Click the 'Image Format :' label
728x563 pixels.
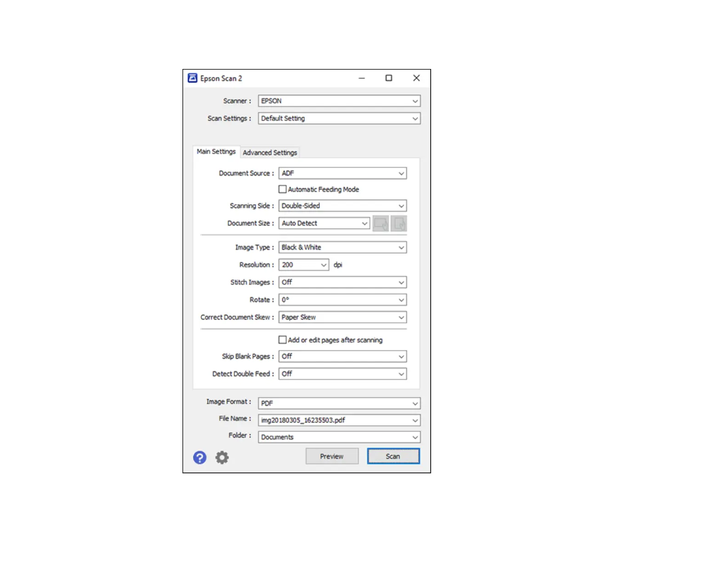tap(229, 402)
